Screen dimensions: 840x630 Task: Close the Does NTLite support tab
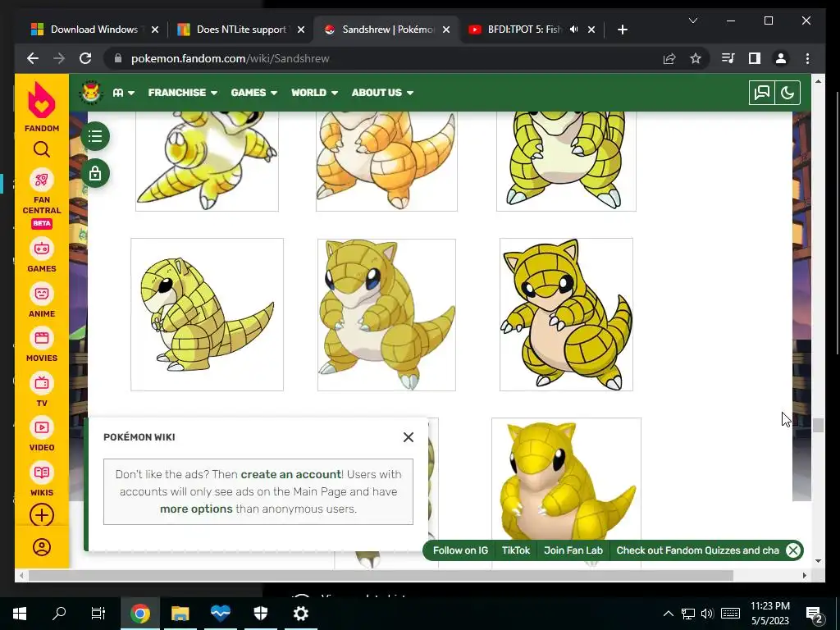[301, 30]
